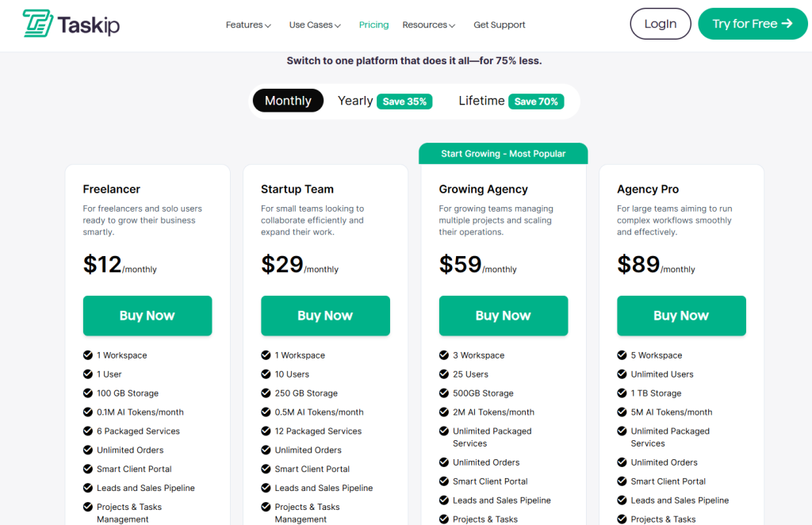Click checkmark icon next to 10 Users

[x=266, y=374]
